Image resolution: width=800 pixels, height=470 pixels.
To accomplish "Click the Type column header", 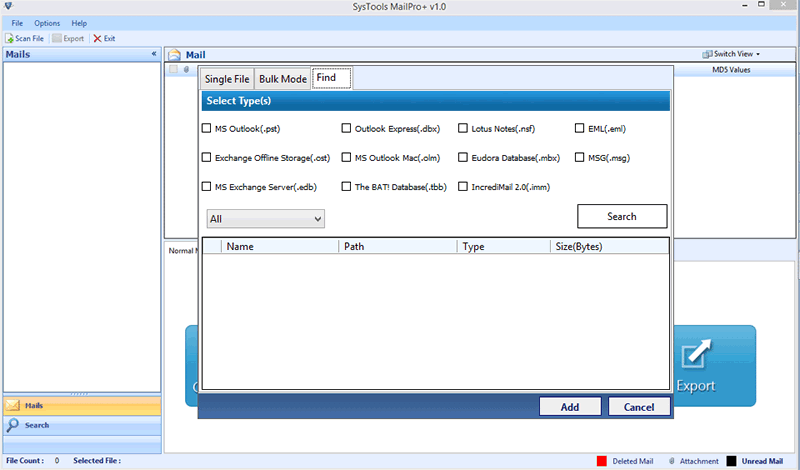I will [x=504, y=246].
